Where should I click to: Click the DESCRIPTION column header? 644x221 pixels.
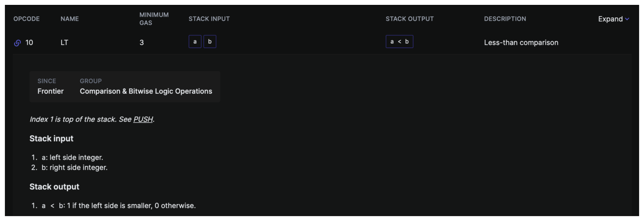505,19
